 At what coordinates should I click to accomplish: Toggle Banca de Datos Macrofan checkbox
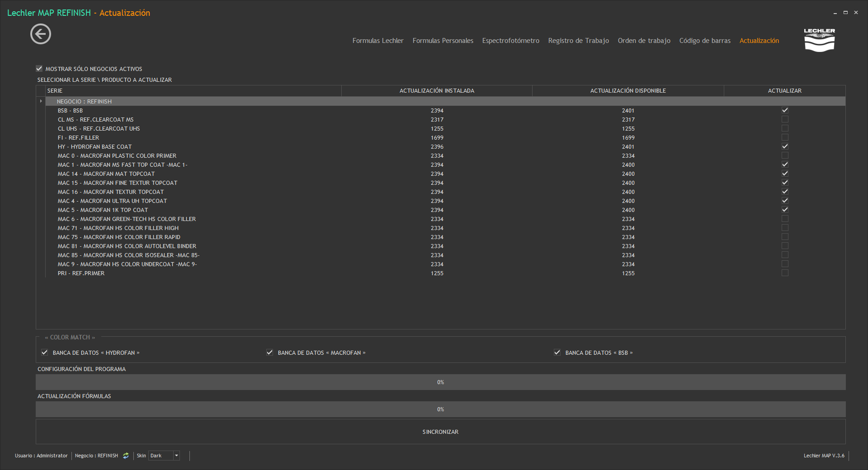pyautogui.click(x=270, y=352)
